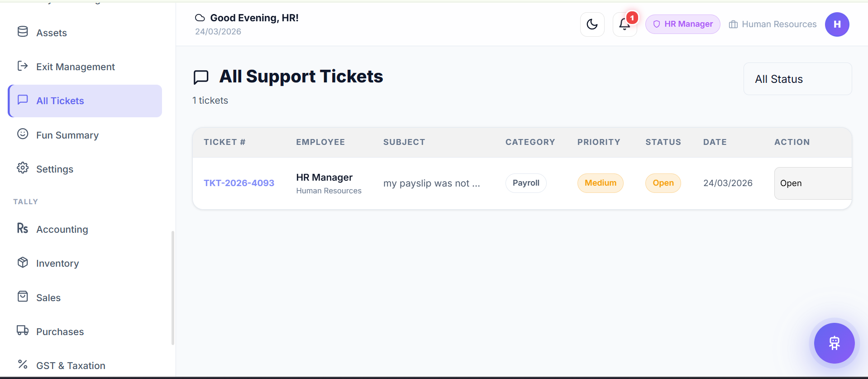Select the Exit Management sidebar icon
The height and width of the screenshot is (379, 868).
23,66
